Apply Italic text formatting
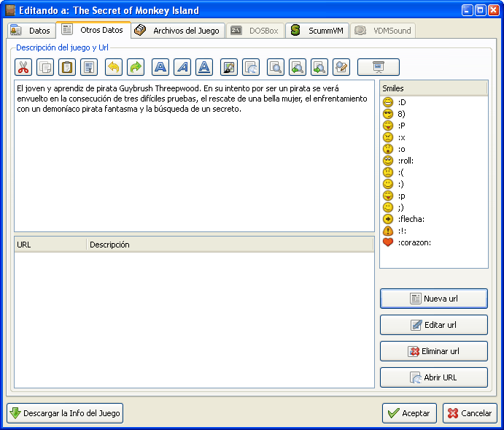 coord(182,67)
